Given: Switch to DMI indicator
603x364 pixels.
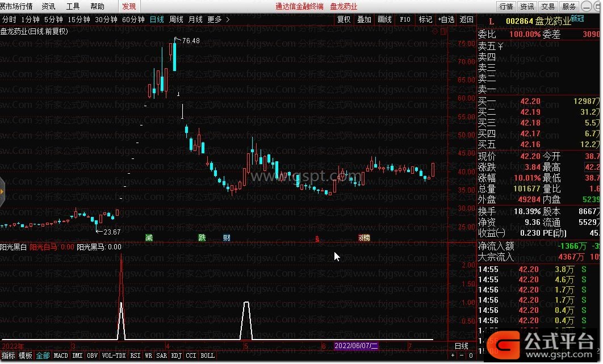Looking at the screenshot, I should [x=77, y=355].
